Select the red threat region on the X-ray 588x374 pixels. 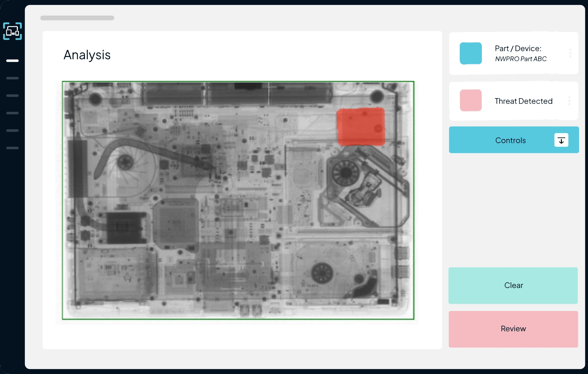[361, 127]
